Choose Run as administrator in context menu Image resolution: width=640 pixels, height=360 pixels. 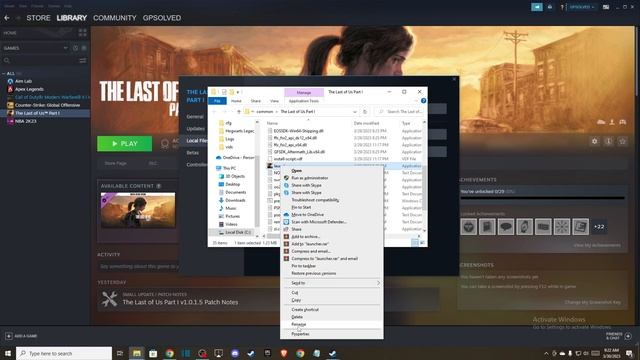tap(309, 178)
